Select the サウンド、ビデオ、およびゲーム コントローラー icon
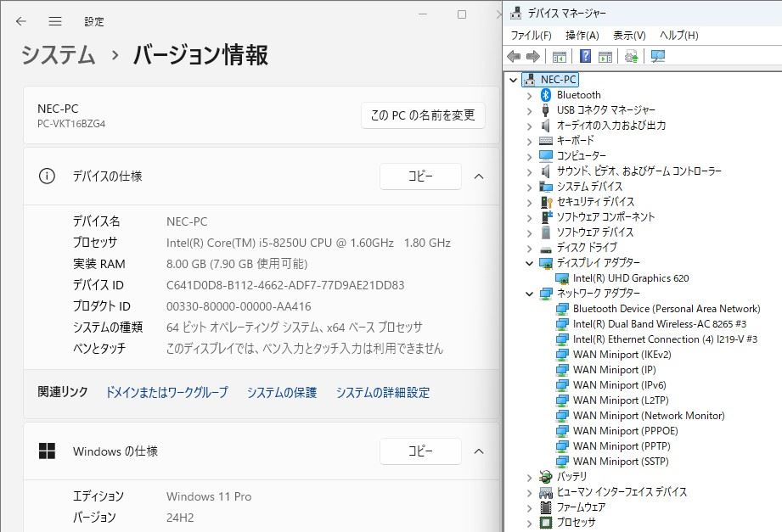Screen dimensions: 782x532 546,171
